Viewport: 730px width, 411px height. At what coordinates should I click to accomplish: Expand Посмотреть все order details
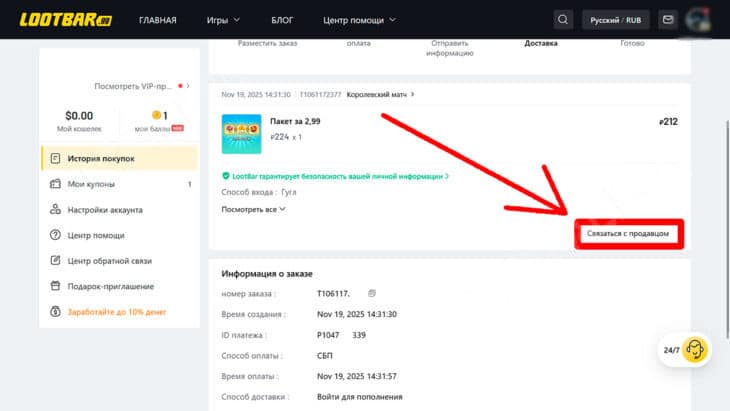[254, 209]
